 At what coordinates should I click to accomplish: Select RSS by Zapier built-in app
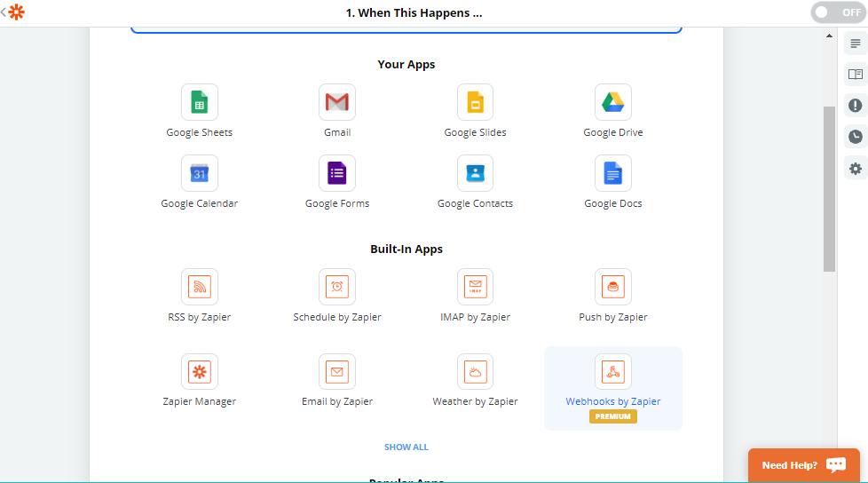(199, 288)
